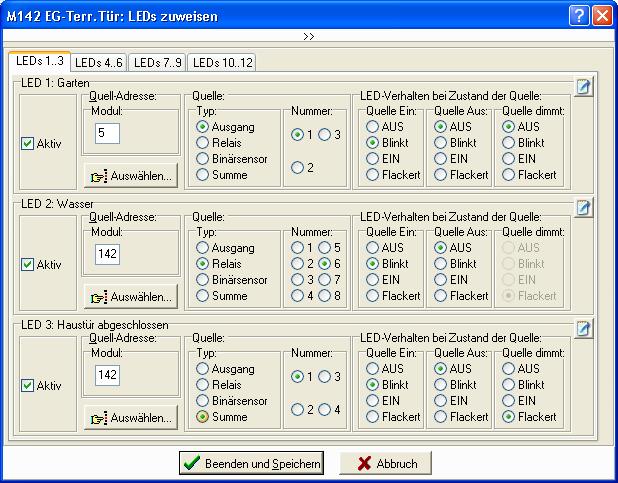The image size is (618, 483).
Task: Go to the LEDs 10..12 tab
Action: (221, 63)
